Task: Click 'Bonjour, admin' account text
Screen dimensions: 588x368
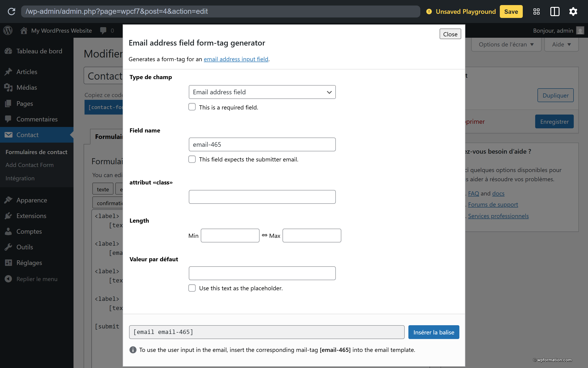Action: pos(553,30)
